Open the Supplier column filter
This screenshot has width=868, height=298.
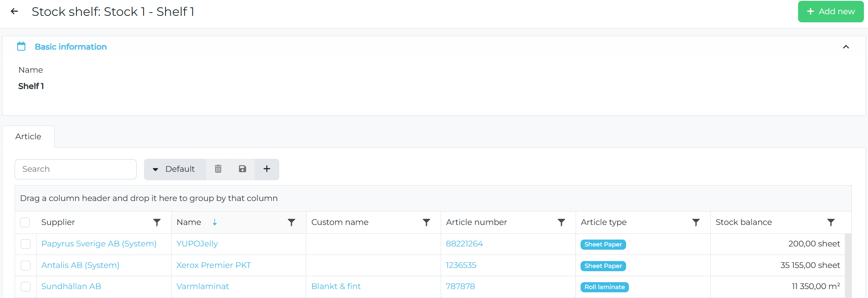point(157,222)
